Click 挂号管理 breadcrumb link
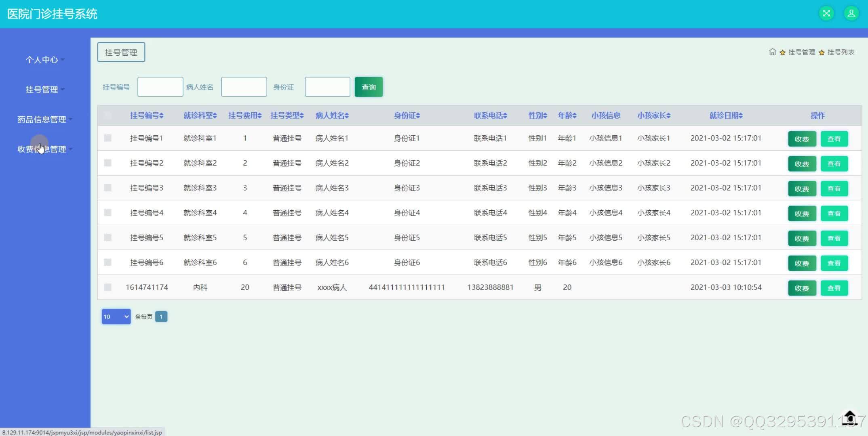Screen dimensions: 868x436 coord(801,52)
